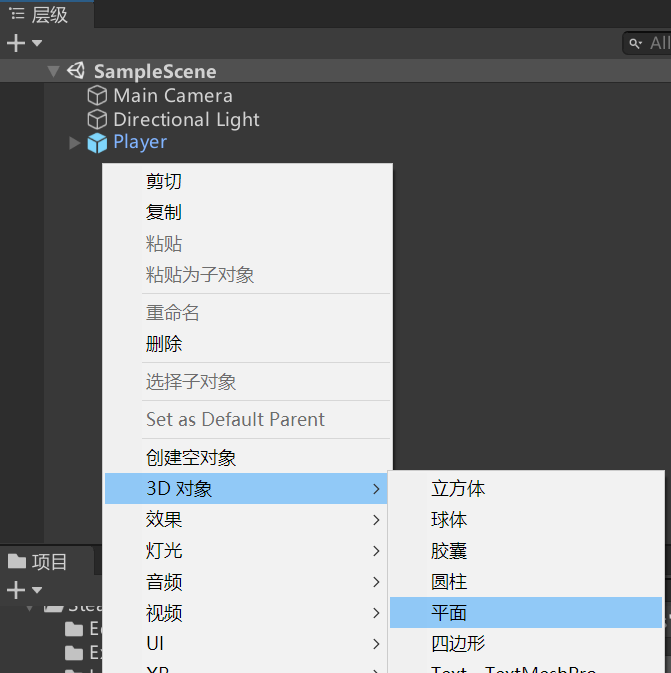Screen dimensions: 671x673
Task: Click the plus add button in Hierarchy toolbar
Action: pos(15,43)
